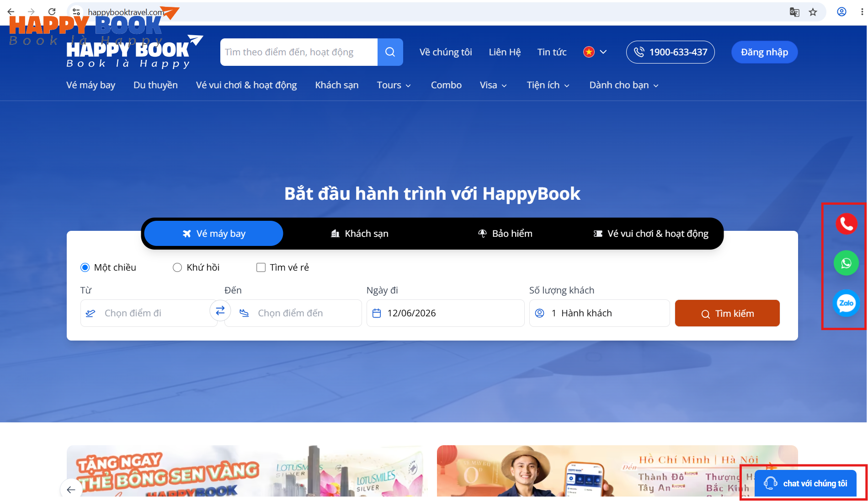This screenshot has width=868, height=501.
Task: Open the Tin tức link
Action: pos(552,52)
